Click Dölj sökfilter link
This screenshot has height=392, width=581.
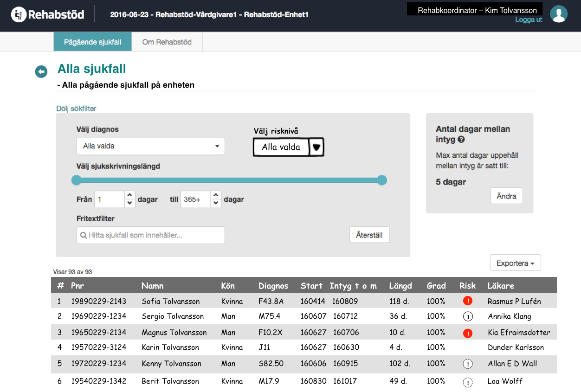point(76,109)
